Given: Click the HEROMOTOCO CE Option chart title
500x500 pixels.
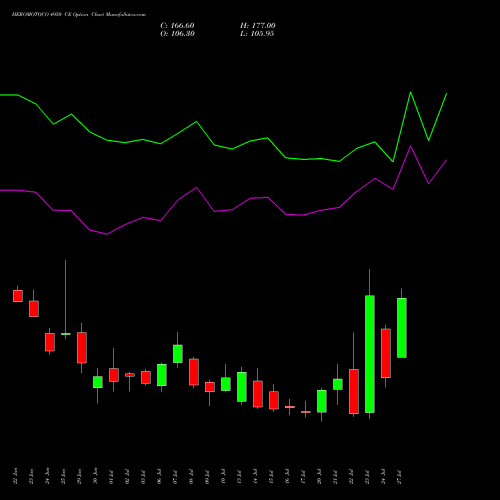Looking at the screenshot, I should [79, 15].
